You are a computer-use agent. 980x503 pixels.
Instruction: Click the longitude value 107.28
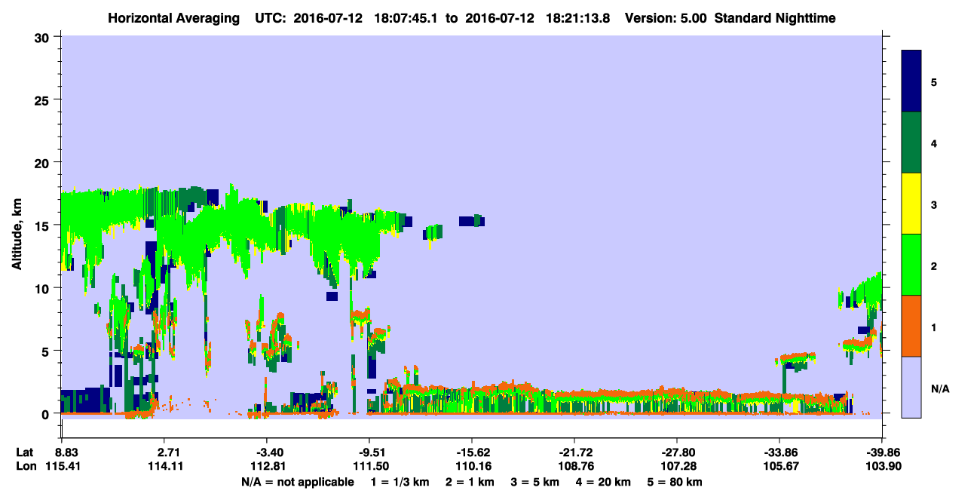(677, 467)
